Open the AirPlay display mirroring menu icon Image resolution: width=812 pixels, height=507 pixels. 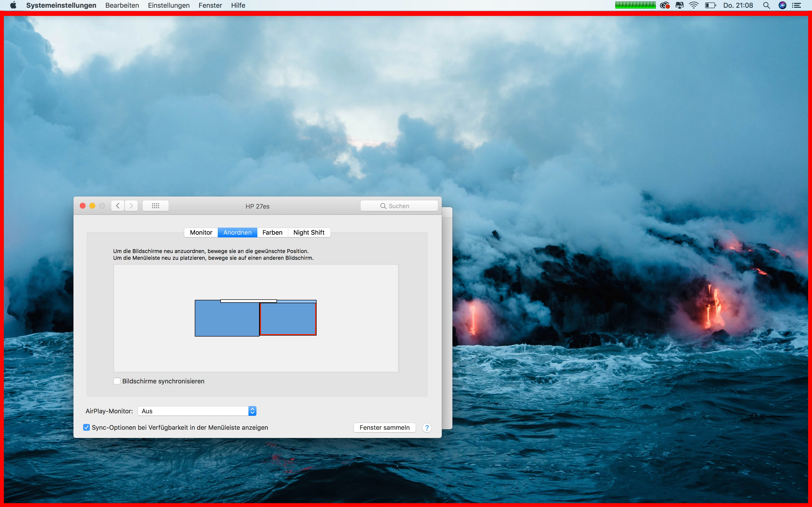[680, 5]
